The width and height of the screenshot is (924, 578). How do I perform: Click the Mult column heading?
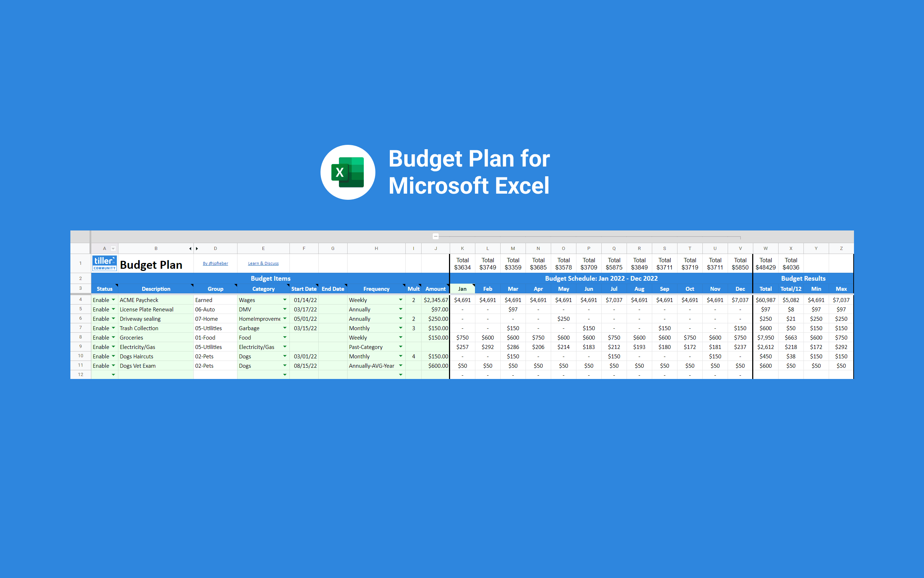coord(413,289)
